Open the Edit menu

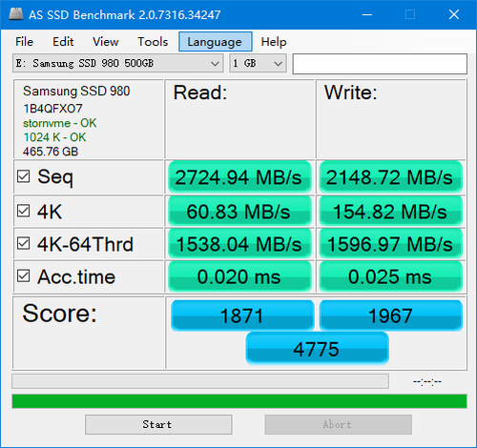point(63,42)
